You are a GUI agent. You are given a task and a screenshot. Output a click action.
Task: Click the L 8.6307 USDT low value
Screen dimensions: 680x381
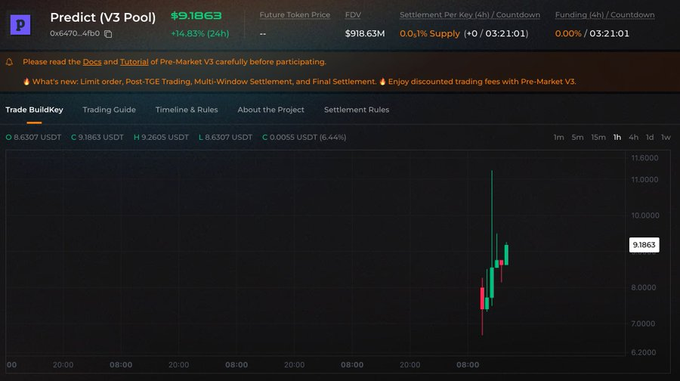225,137
